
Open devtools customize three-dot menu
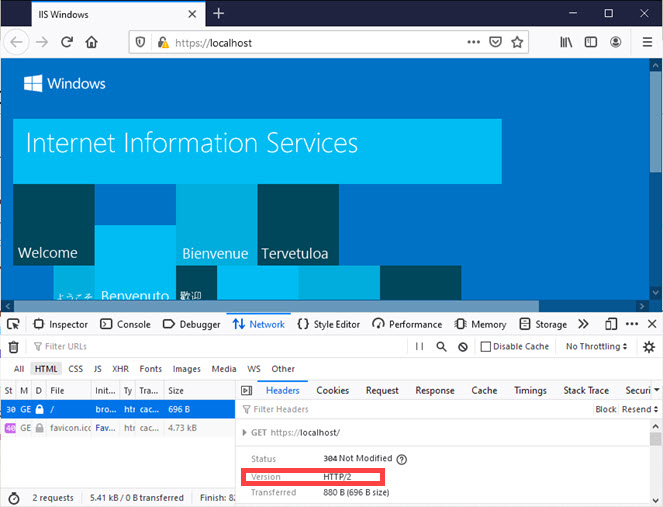[x=632, y=324]
